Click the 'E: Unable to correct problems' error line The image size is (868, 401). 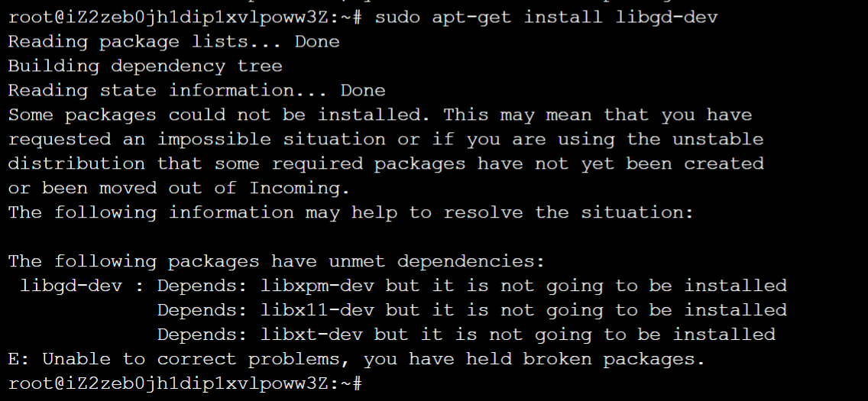(x=357, y=360)
